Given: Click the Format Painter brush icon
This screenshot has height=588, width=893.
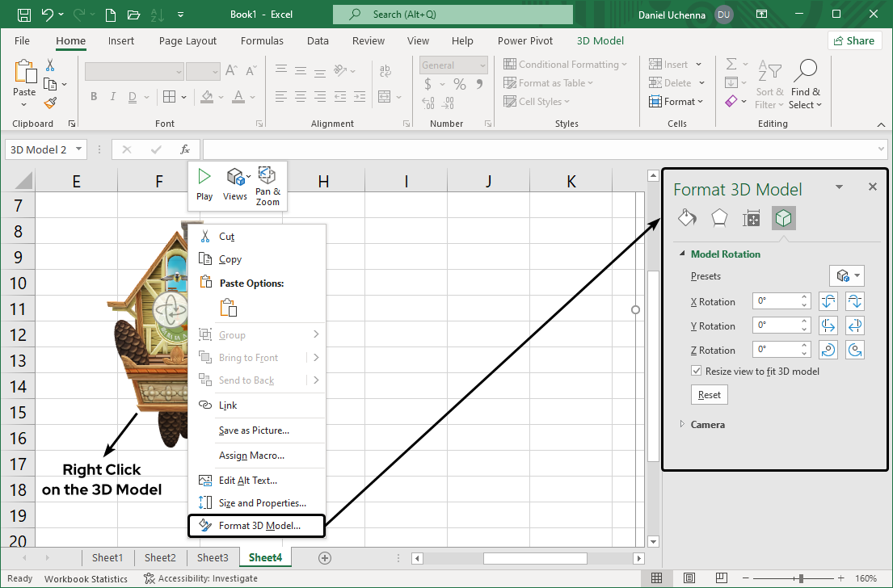Looking at the screenshot, I should [50, 103].
